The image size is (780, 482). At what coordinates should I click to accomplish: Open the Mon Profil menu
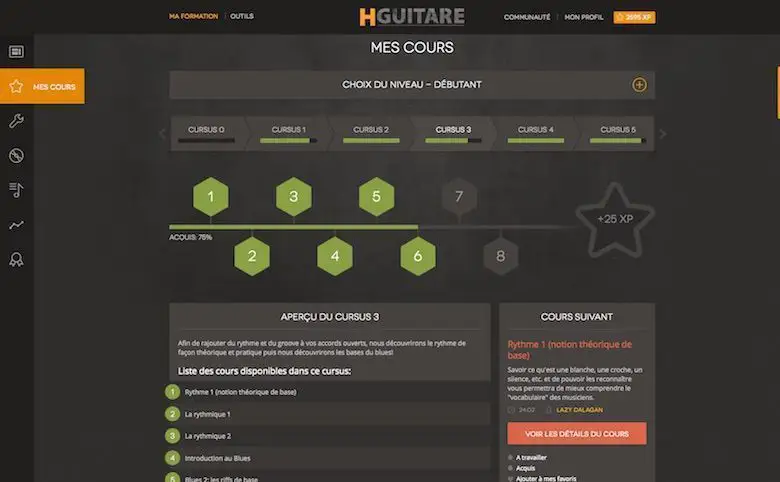pyautogui.click(x=584, y=17)
